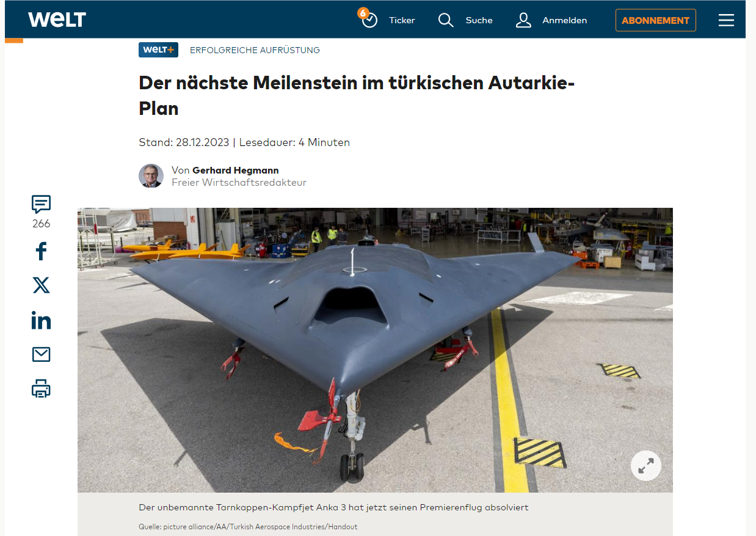Click the WELT logo in the header
This screenshot has height=536, width=756.
tap(57, 20)
